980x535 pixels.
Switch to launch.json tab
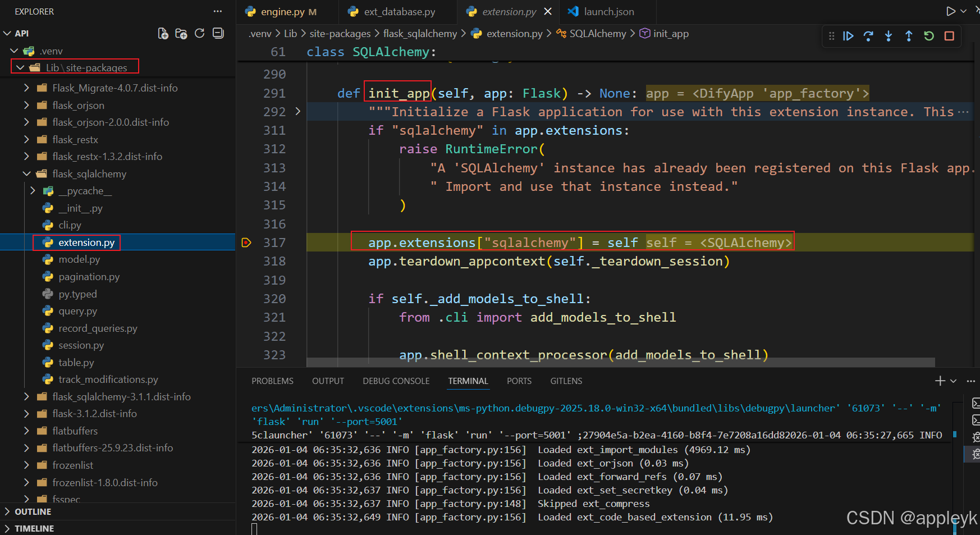608,12
